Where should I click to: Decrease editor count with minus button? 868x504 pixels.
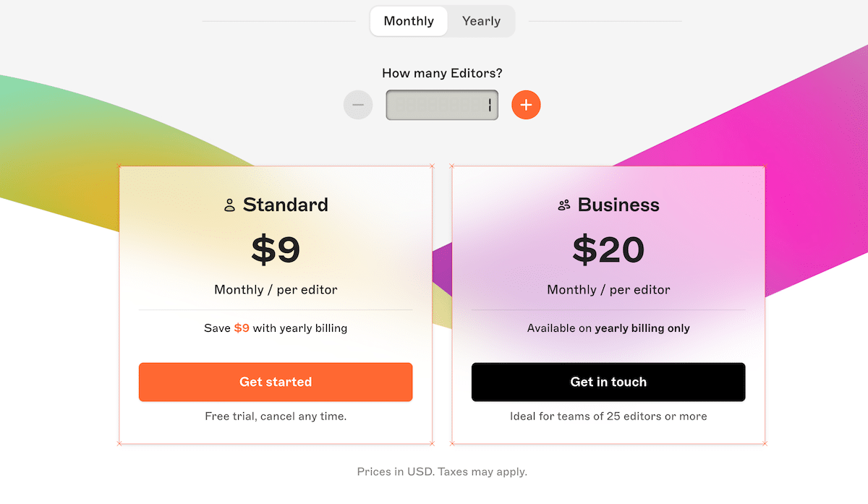pyautogui.click(x=358, y=105)
